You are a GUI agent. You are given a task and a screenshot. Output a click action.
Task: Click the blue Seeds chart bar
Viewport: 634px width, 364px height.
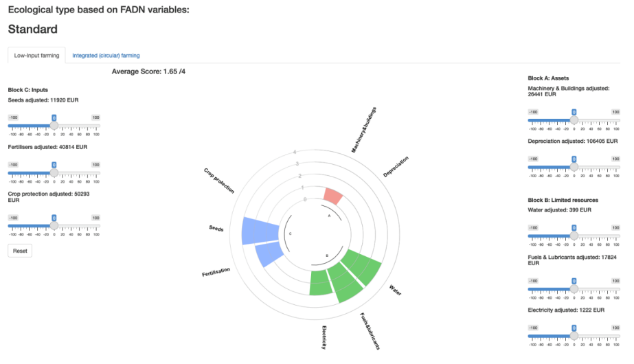pyautogui.click(x=260, y=231)
